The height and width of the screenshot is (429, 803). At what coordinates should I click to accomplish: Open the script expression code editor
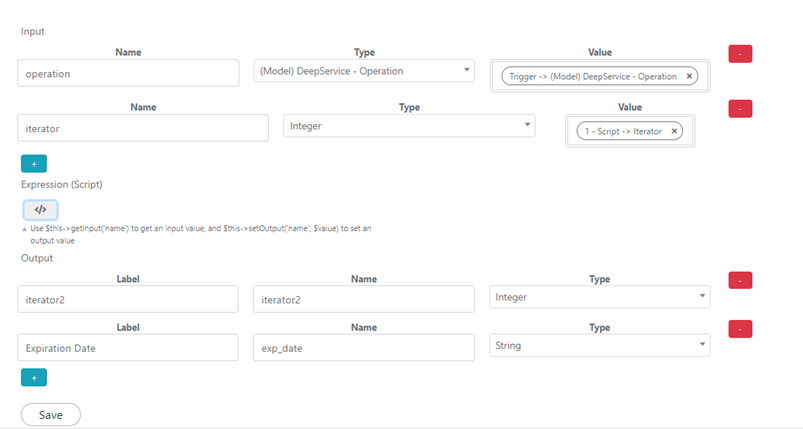pyautogui.click(x=40, y=209)
